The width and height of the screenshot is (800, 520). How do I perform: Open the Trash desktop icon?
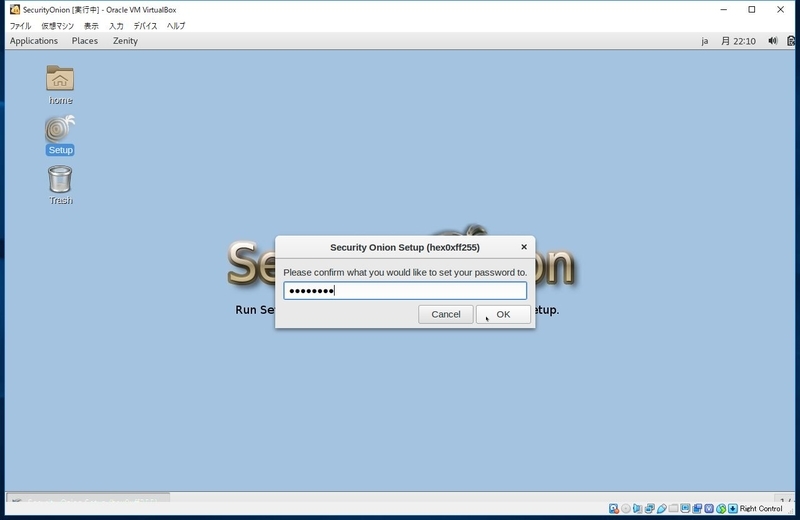tap(60, 185)
